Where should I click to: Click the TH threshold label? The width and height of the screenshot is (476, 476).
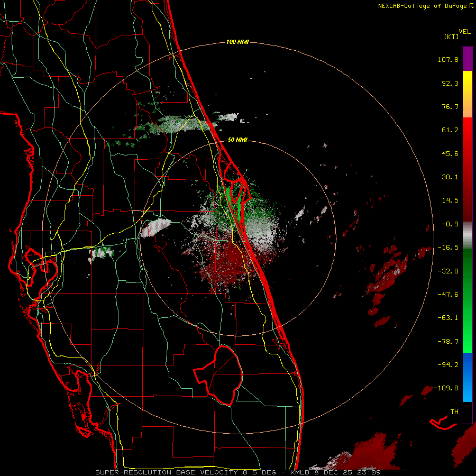[454, 412]
